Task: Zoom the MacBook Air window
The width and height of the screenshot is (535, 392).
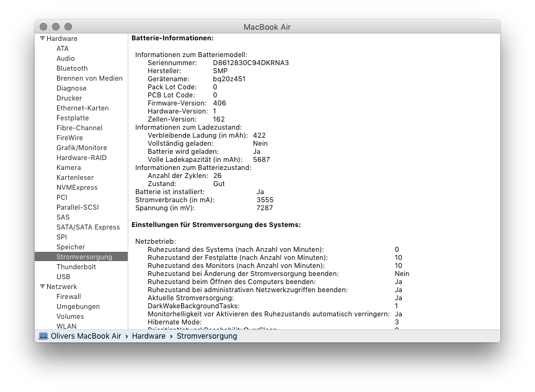Action: [x=68, y=27]
